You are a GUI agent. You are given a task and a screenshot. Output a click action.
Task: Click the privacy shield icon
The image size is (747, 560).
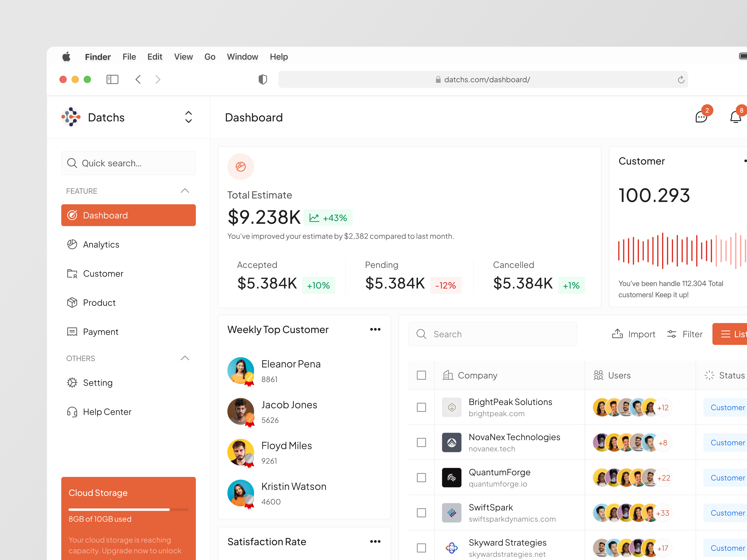click(x=263, y=79)
